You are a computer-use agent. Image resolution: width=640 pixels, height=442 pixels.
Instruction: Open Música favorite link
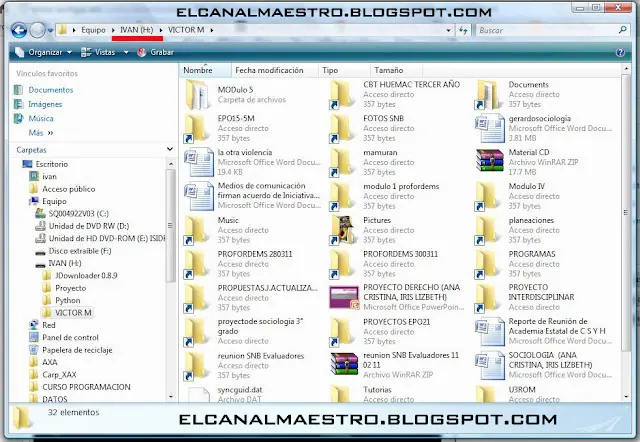point(41,118)
